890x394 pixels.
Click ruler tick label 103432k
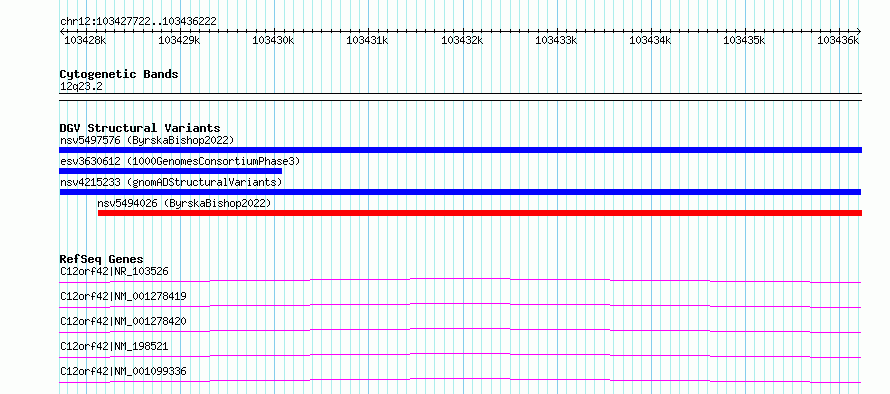[462, 40]
